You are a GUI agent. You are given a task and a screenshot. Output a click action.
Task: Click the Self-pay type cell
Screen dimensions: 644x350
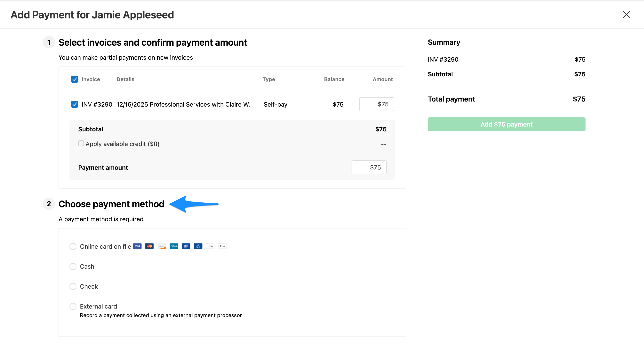tap(276, 104)
